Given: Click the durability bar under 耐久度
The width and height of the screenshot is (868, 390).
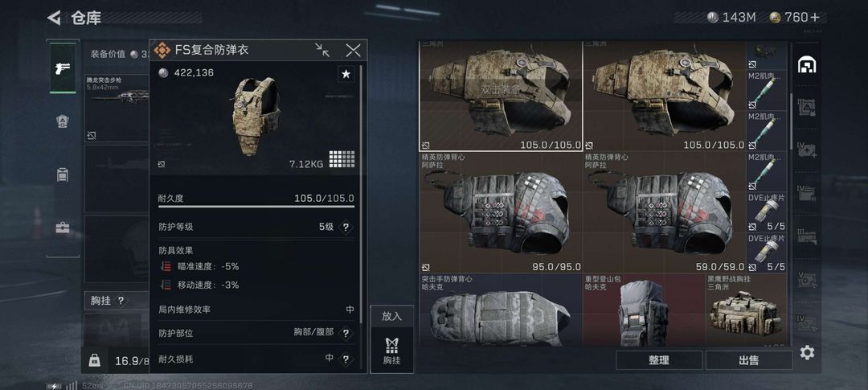Looking at the screenshot, I should coord(256,207).
